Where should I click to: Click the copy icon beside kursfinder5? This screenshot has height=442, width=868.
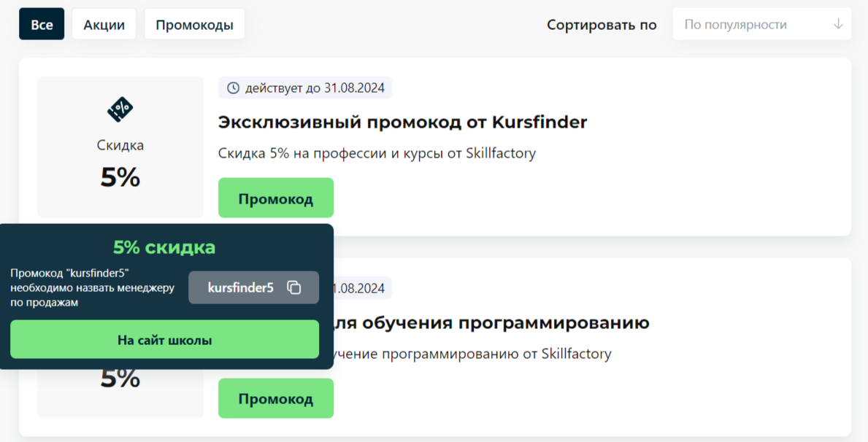click(294, 287)
